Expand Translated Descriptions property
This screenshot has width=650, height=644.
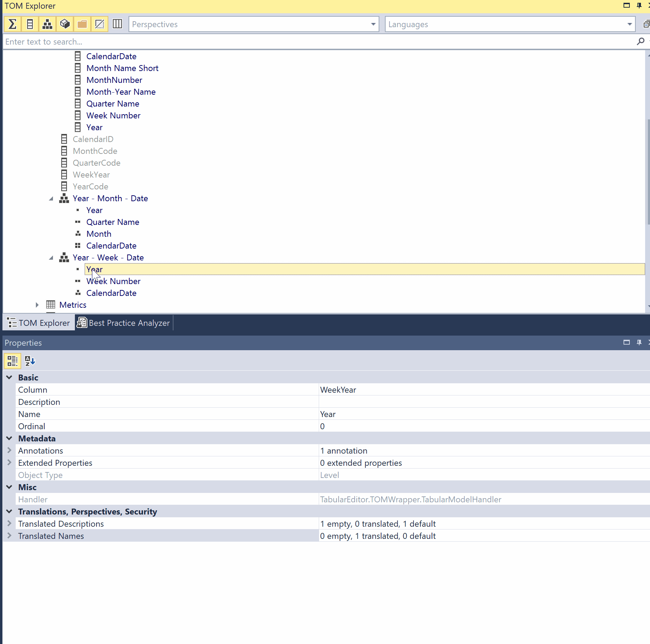pyautogui.click(x=9, y=524)
